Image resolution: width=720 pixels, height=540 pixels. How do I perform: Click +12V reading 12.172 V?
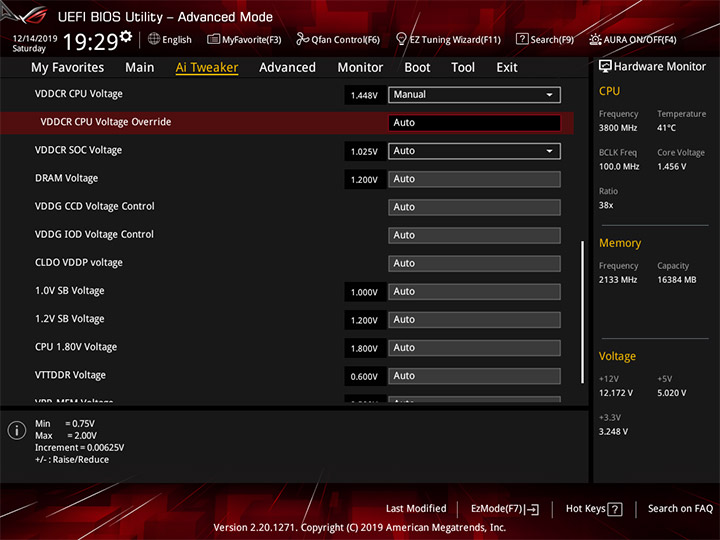click(x=616, y=393)
